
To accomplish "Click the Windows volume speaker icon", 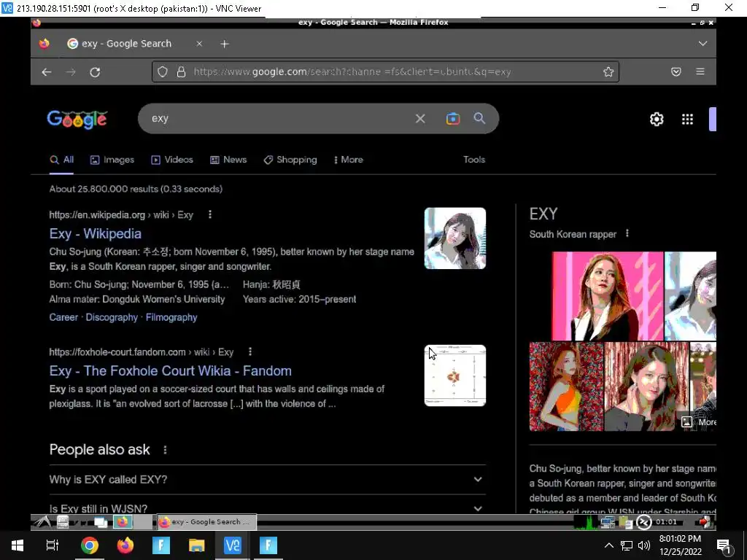I will point(643,545).
